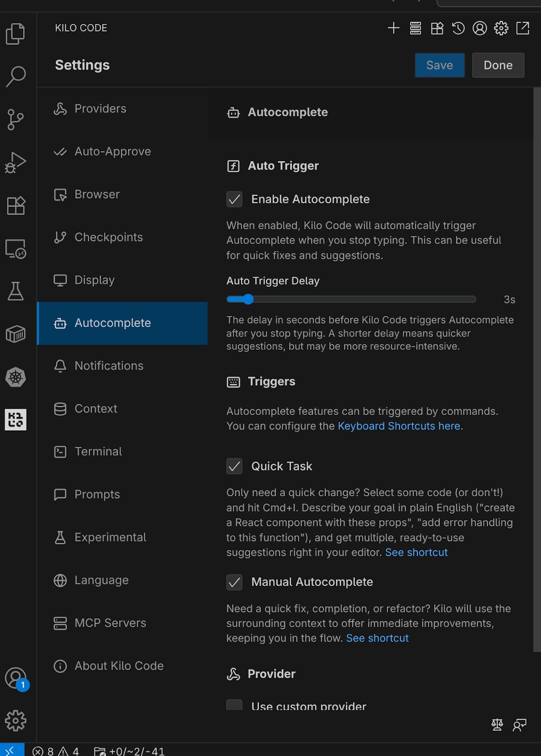Open the Manage gear in activity bar

pyautogui.click(x=16, y=721)
